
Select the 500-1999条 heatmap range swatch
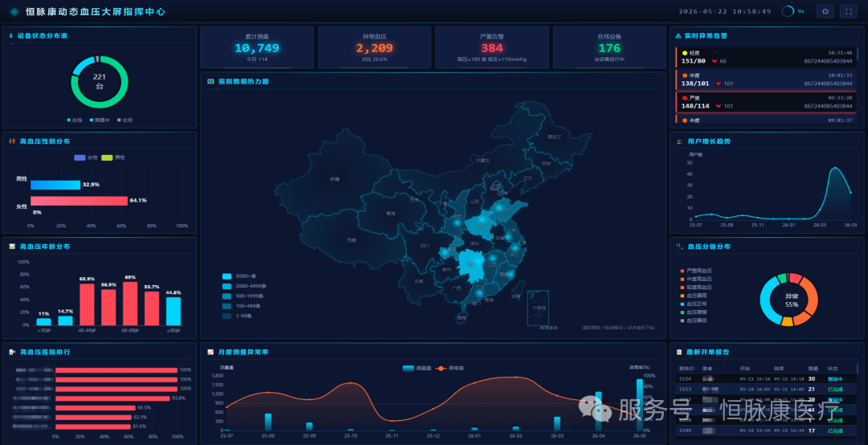(227, 296)
